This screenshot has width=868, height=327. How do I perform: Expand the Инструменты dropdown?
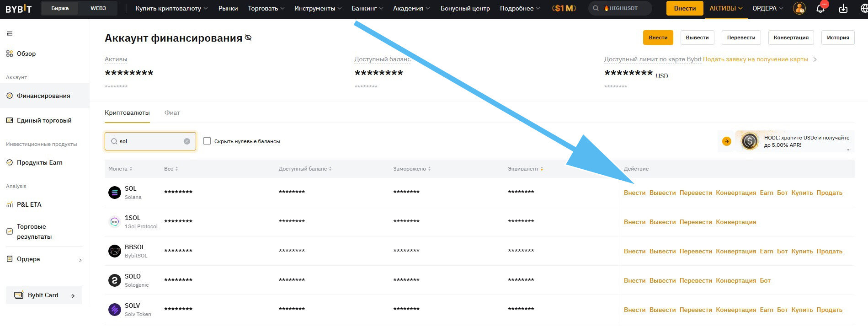318,8
